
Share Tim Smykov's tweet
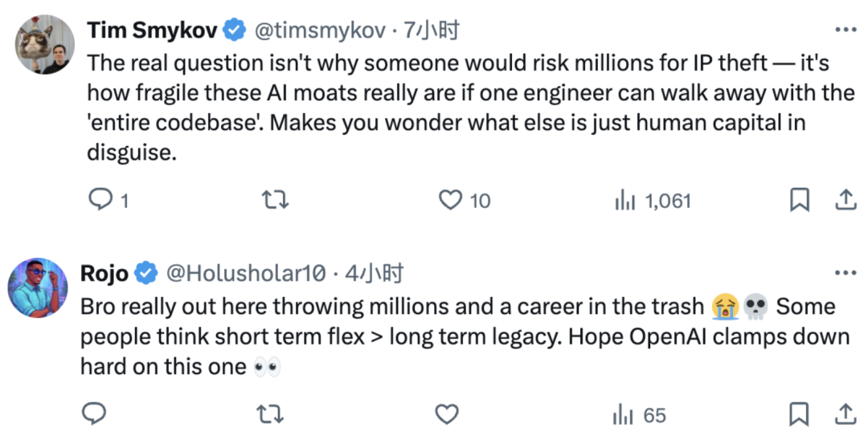point(845,200)
